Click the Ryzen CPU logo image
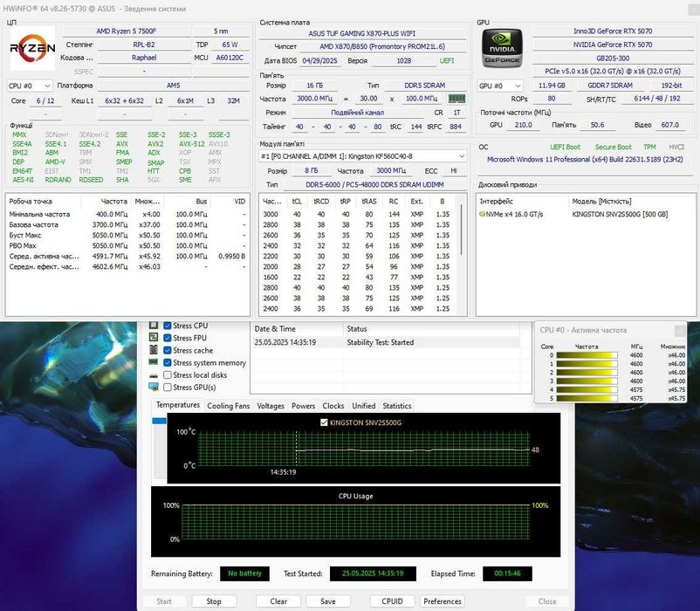The width and height of the screenshot is (700, 611). click(x=32, y=48)
